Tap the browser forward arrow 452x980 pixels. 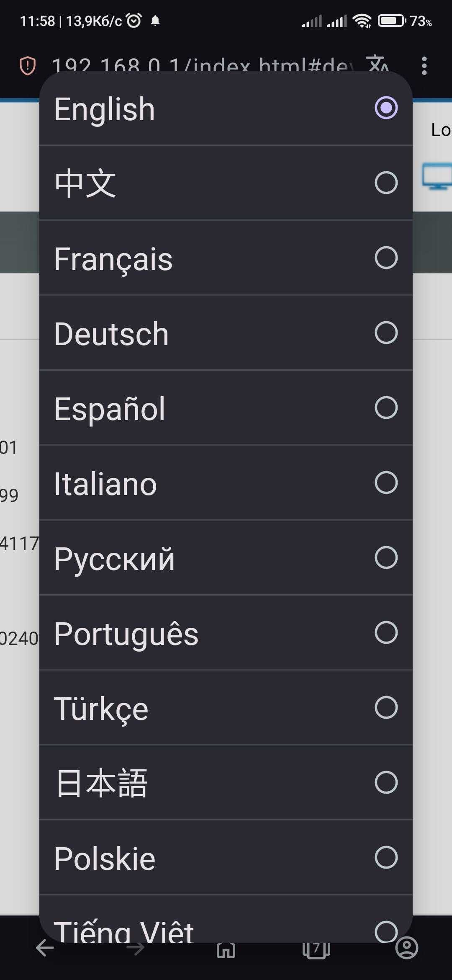tap(135, 948)
